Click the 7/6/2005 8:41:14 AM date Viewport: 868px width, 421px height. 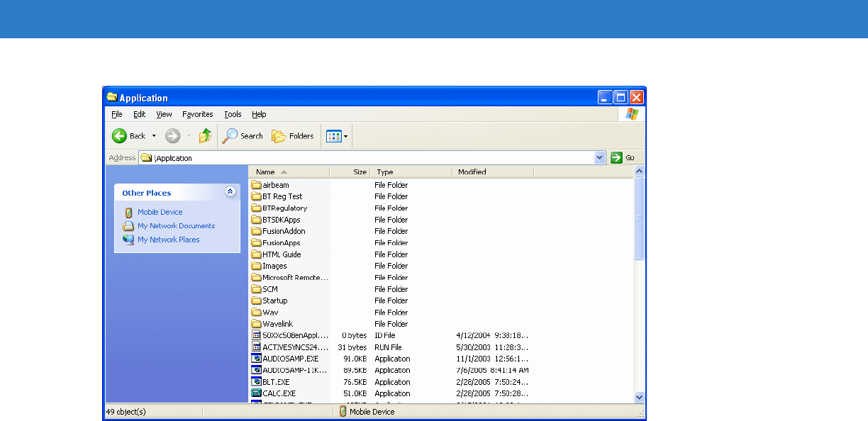point(493,370)
